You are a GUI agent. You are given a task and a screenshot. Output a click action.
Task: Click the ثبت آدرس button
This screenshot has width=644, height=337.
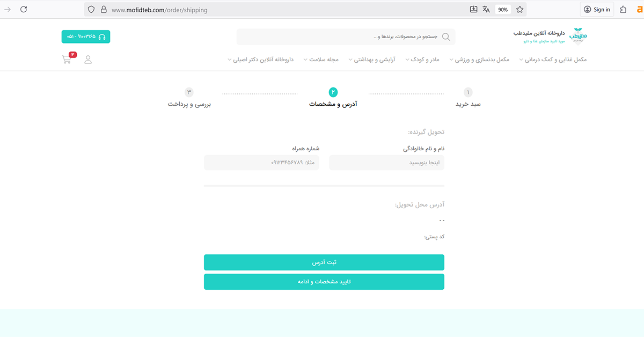[324, 262]
